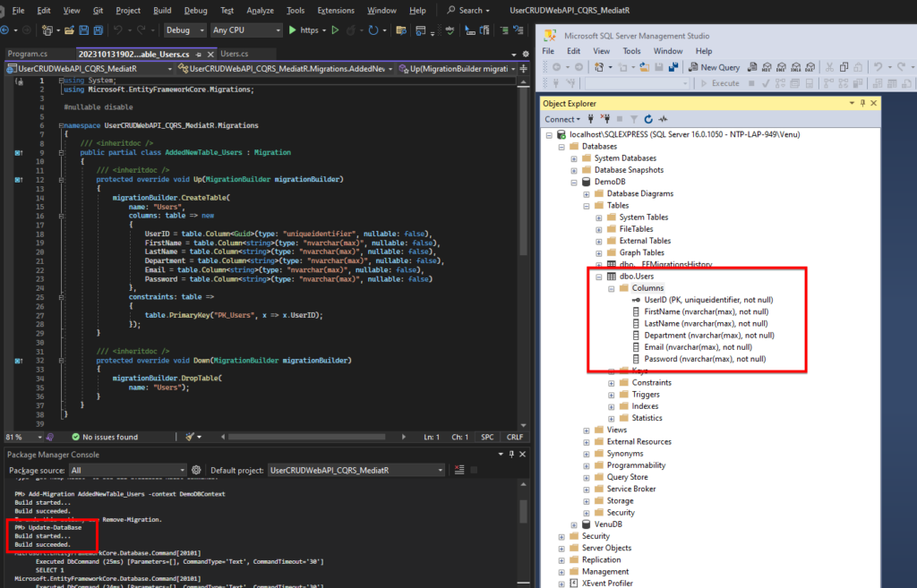Expand the System Databases folder
Screen dimensions: 917x588
pos(574,158)
